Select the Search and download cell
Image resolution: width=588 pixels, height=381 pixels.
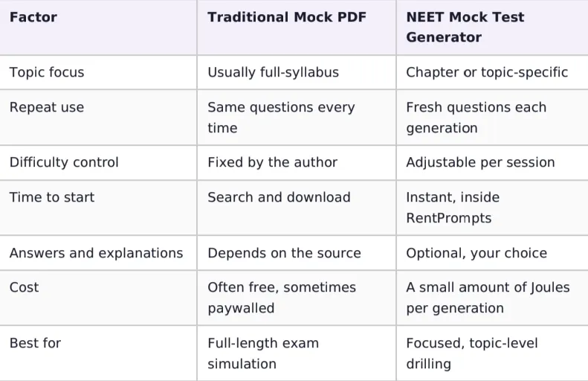point(279,197)
